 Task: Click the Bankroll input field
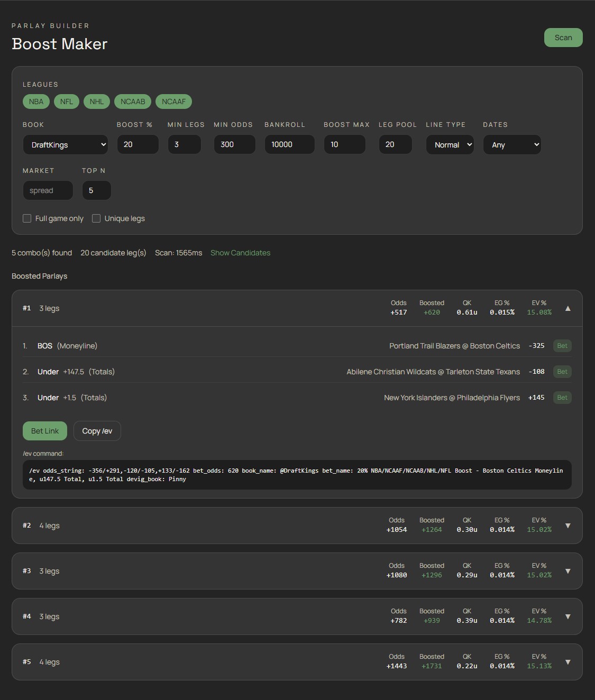pyautogui.click(x=289, y=144)
